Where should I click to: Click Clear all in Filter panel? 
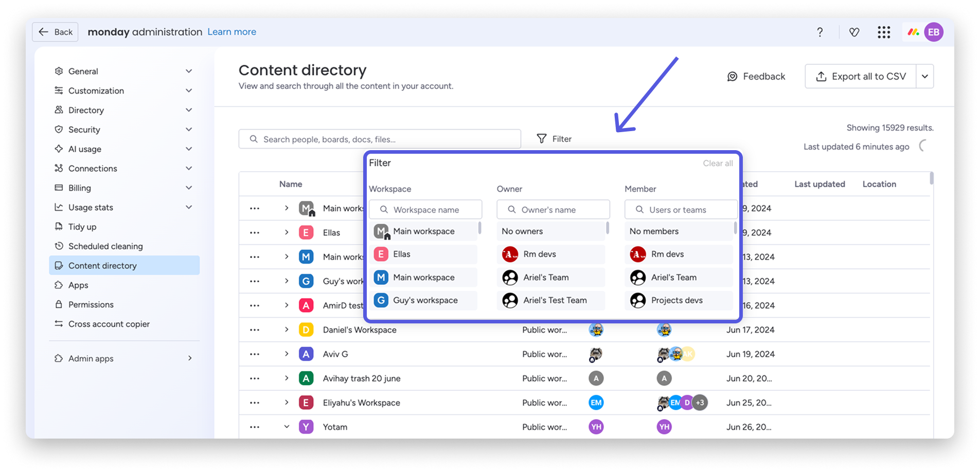[718, 163]
